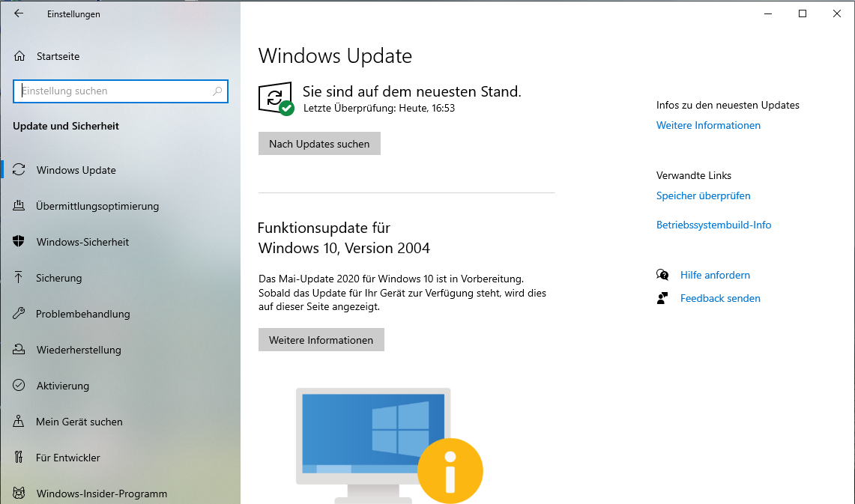Open Windows Update in sidebar
855x504 pixels.
point(76,170)
